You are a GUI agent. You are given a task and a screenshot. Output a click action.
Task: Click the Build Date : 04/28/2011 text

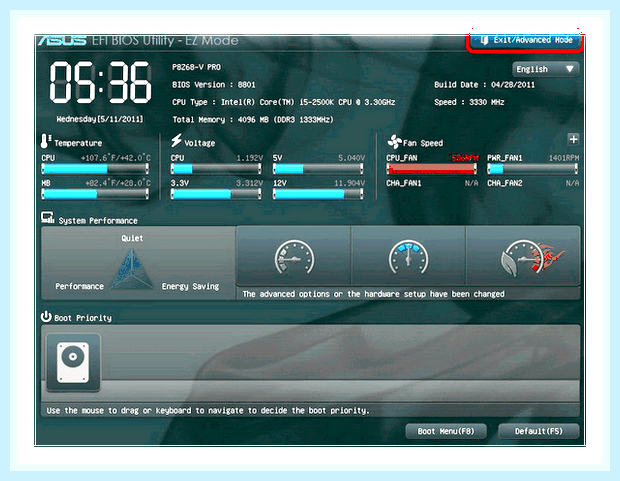[484, 85]
